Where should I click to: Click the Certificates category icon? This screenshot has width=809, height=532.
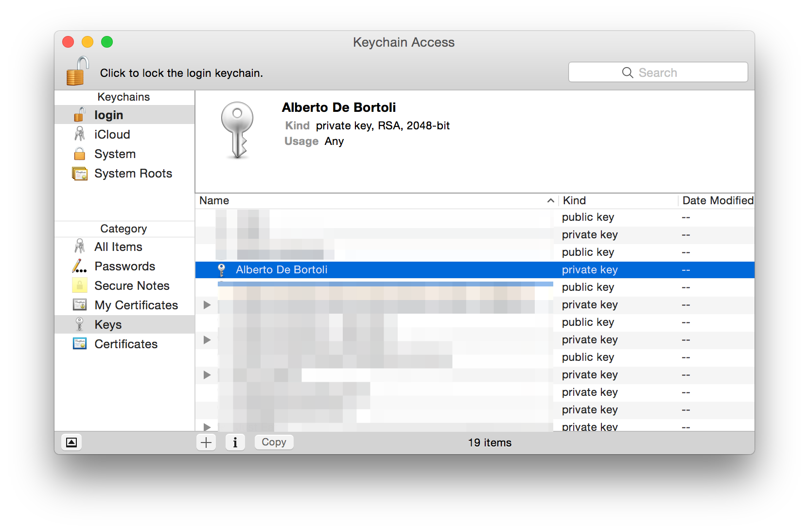(80, 344)
